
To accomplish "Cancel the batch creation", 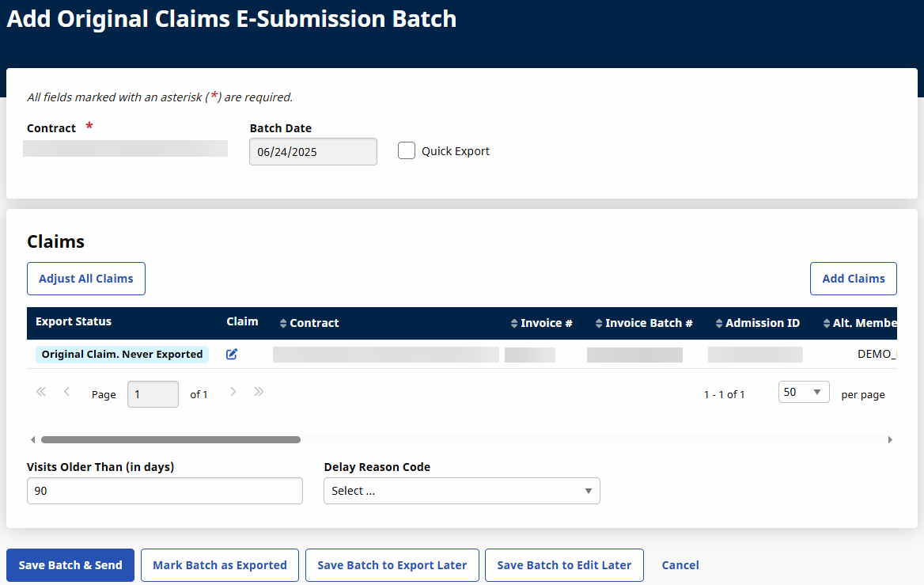I will click(680, 565).
